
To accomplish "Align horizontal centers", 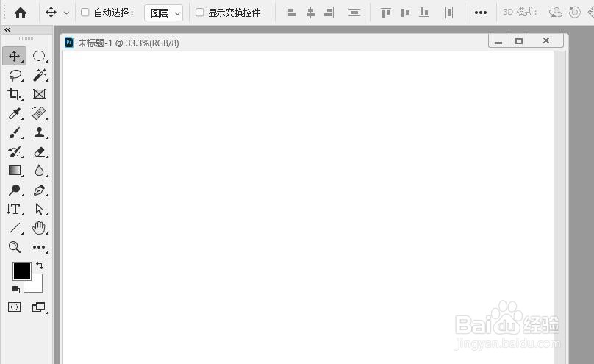I will [310, 13].
